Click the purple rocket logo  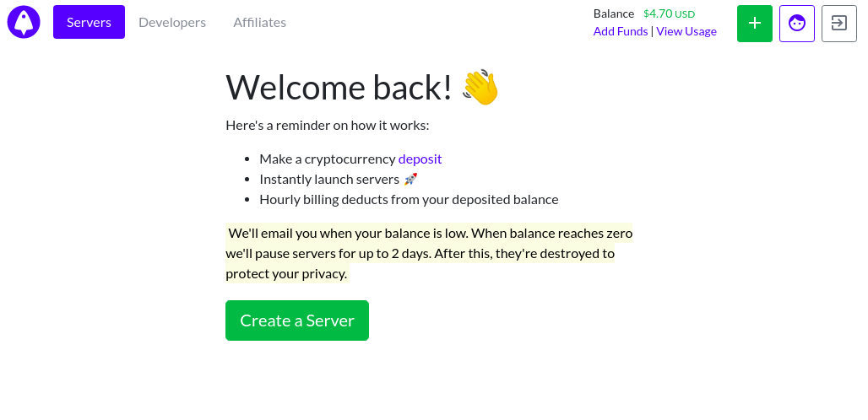point(24,22)
